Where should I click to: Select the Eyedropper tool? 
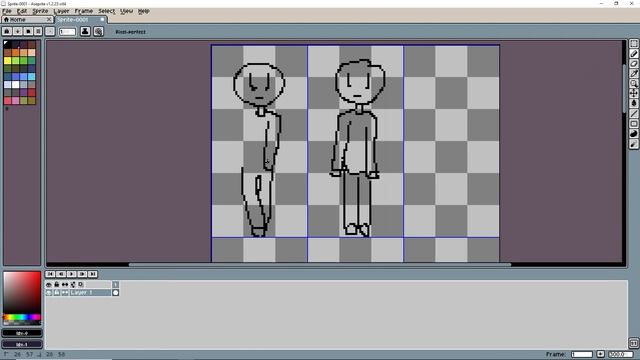click(x=633, y=73)
